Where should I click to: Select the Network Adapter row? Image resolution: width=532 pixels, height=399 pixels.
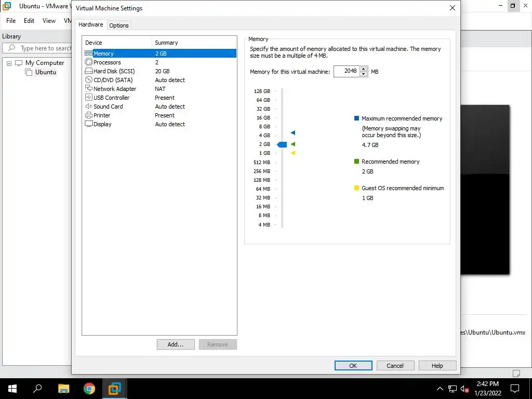160,88
